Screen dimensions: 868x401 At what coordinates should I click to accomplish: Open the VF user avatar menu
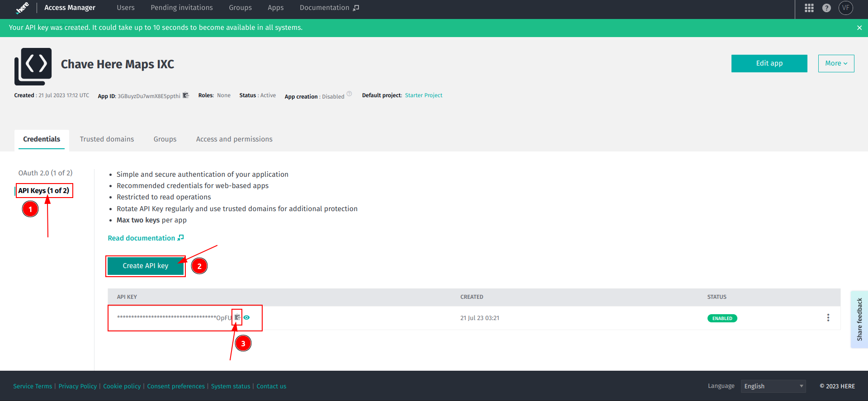pos(846,8)
